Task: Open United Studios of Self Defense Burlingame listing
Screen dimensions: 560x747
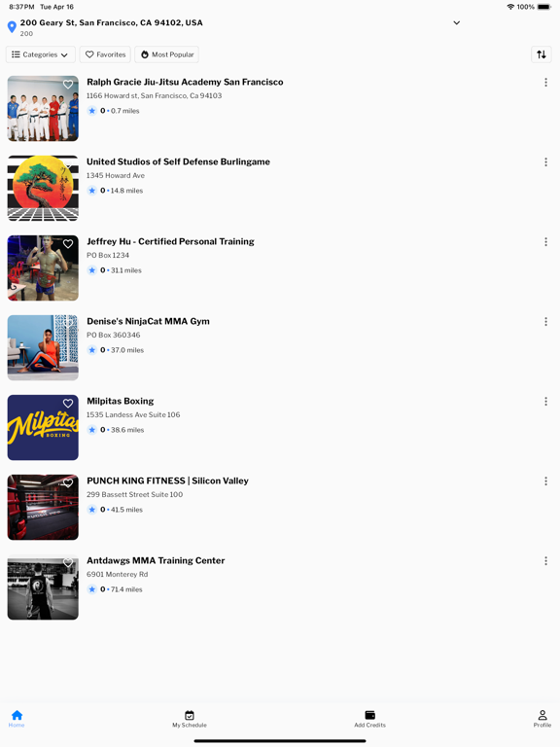Action: [x=178, y=162]
